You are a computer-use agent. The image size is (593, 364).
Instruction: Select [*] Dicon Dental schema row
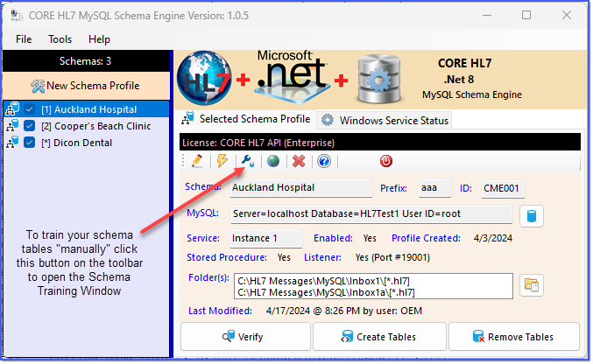[x=86, y=143]
